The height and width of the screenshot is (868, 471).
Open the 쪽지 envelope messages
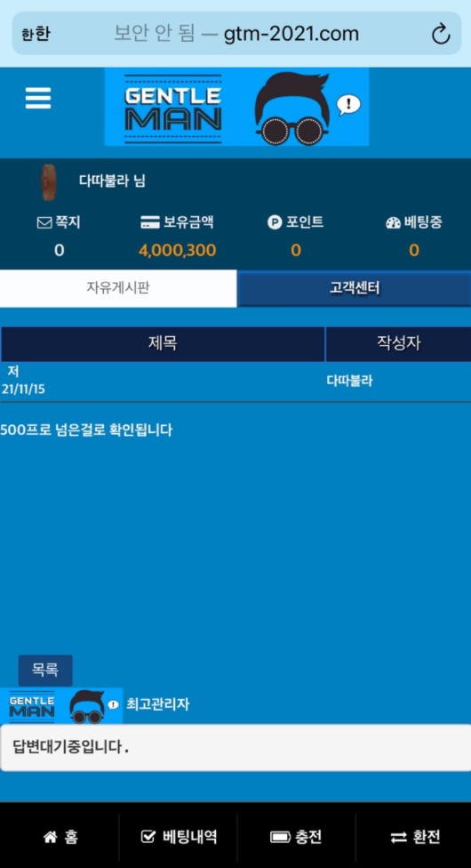point(44,222)
